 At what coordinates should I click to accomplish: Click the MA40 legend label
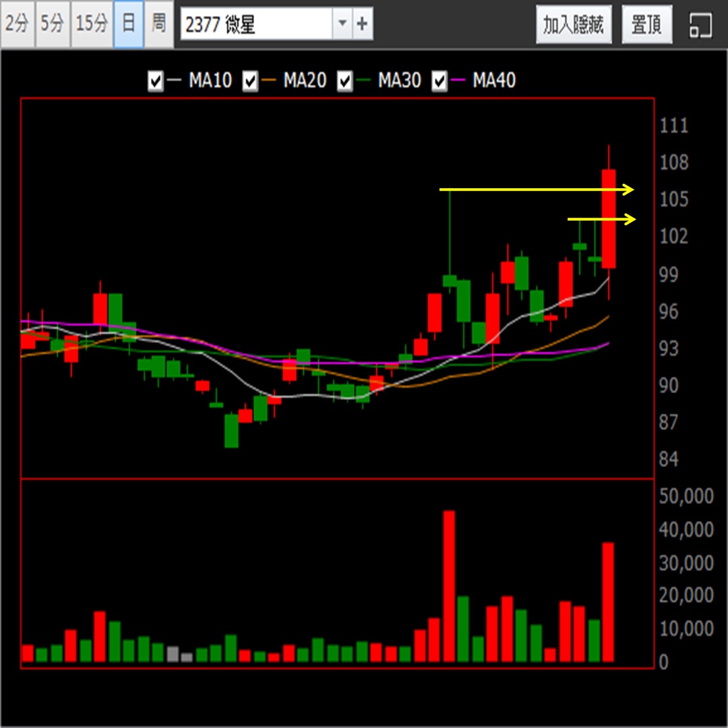pyautogui.click(x=494, y=80)
